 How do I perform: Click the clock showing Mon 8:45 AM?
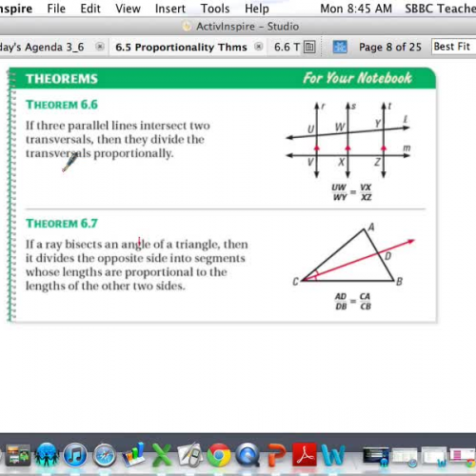356,9
